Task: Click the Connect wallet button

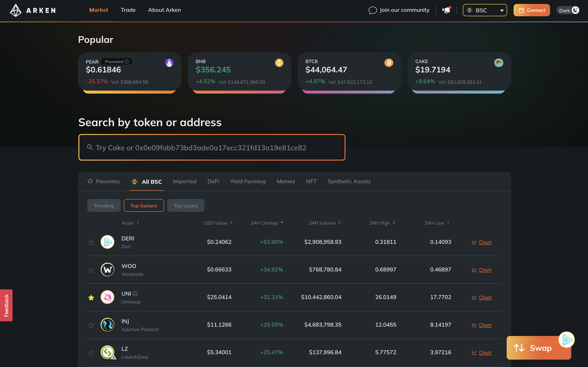Action: coord(532,10)
